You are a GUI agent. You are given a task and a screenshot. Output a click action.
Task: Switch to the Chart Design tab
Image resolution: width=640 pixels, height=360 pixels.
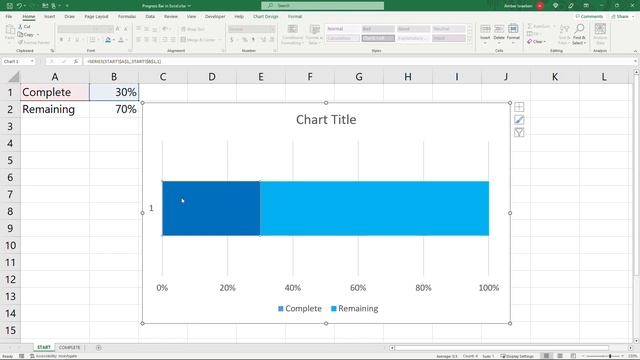pyautogui.click(x=265, y=16)
